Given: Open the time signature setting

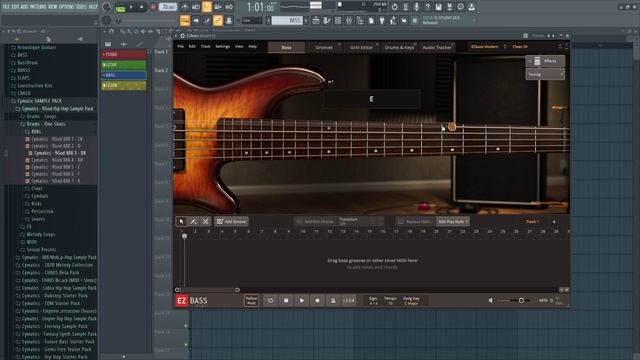Looking at the screenshot, I should pyautogui.click(x=373, y=301).
